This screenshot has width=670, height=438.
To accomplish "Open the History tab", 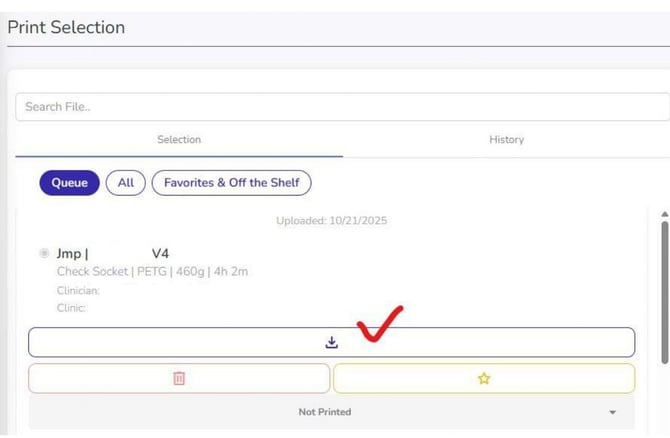I will pyautogui.click(x=506, y=140).
